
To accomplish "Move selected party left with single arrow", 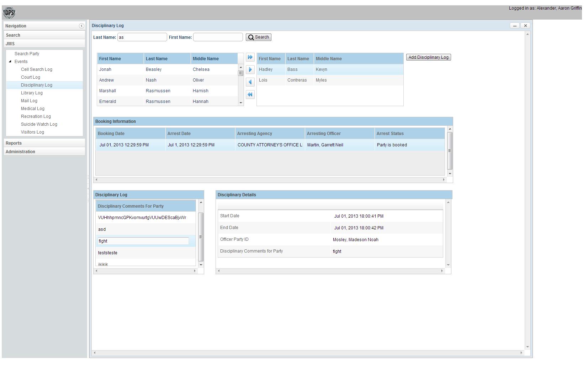I will [x=250, y=82].
